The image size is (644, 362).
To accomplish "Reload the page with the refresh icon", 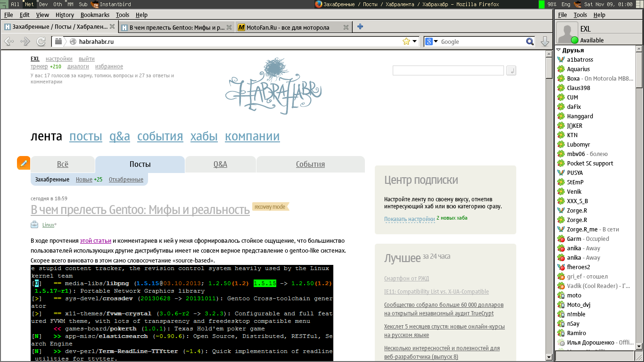I will 41,41.
